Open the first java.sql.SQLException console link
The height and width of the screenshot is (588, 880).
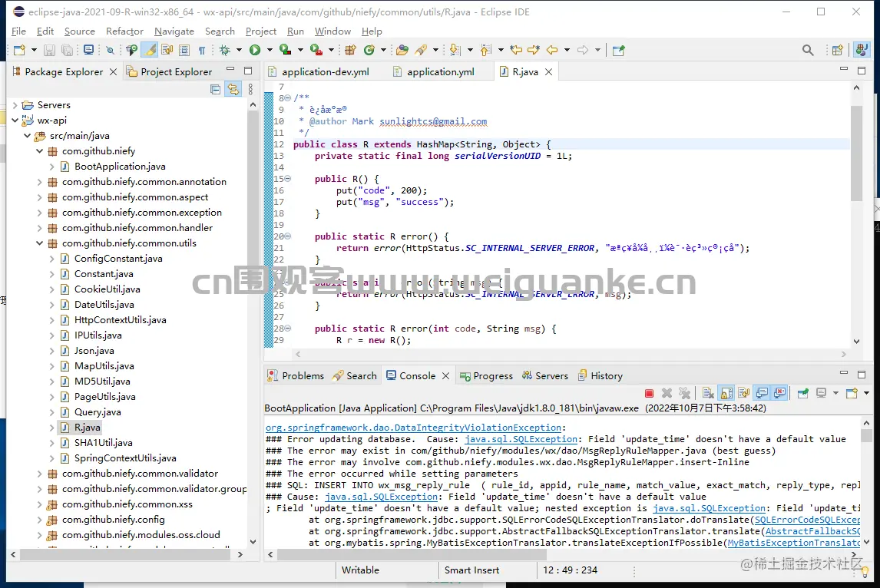pos(521,439)
